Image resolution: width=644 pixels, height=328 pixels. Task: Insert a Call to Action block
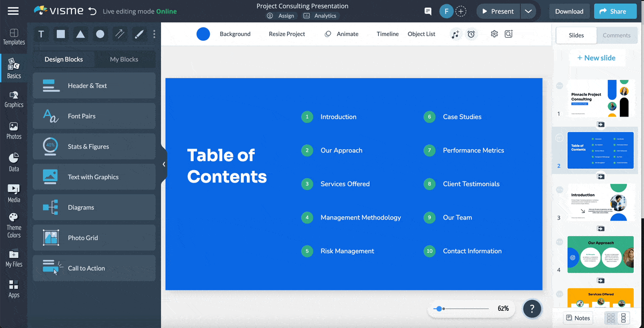[x=94, y=268]
